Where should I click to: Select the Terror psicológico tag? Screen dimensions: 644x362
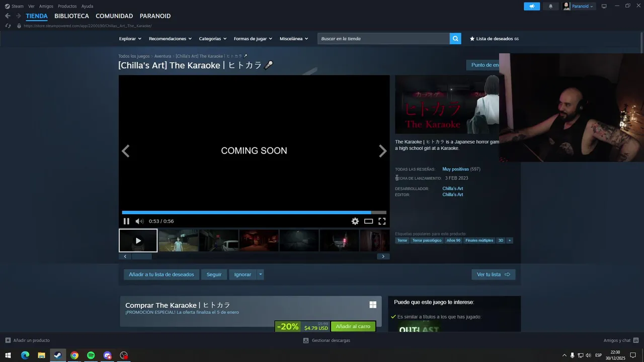[x=427, y=240]
